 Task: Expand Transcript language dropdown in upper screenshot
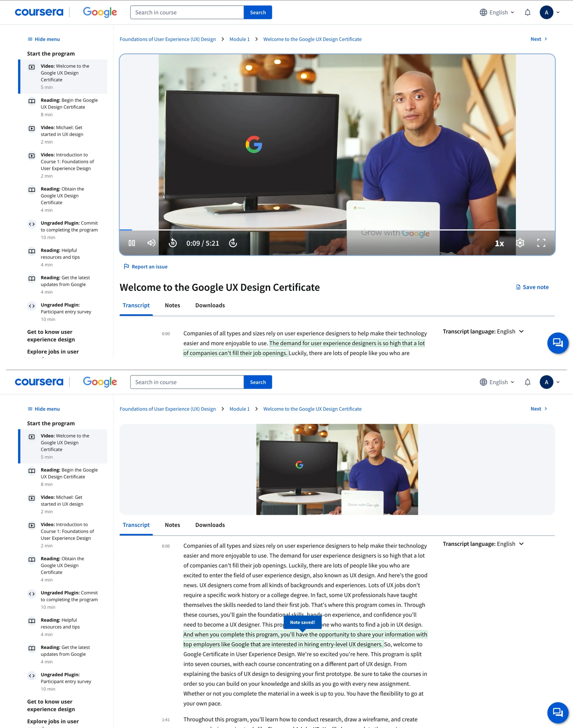pos(483,331)
